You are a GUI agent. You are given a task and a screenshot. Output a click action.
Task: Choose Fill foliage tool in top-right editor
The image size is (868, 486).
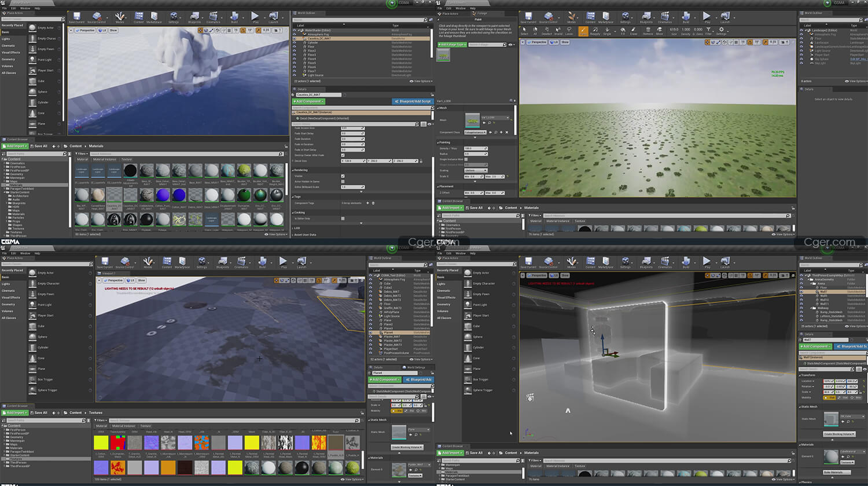(x=623, y=31)
